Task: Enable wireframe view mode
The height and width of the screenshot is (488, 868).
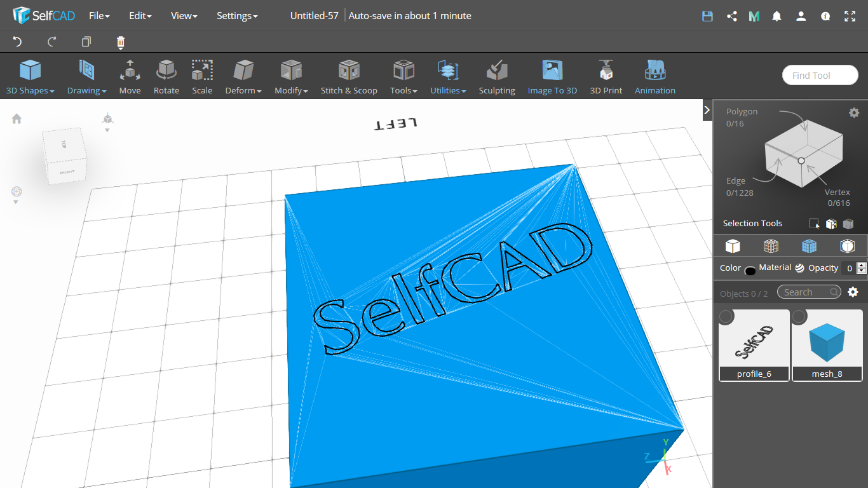Action: pos(771,246)
